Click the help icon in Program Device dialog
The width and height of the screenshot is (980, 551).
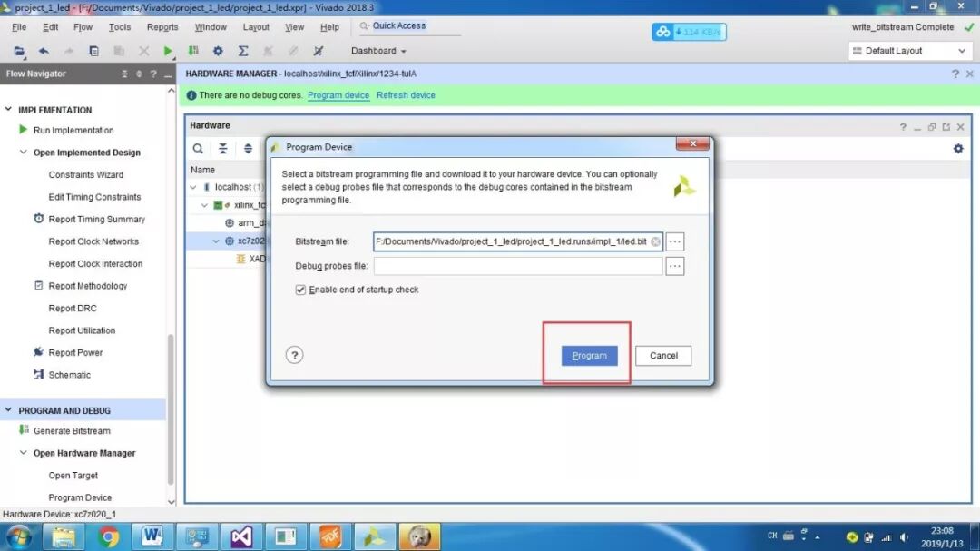294,355
